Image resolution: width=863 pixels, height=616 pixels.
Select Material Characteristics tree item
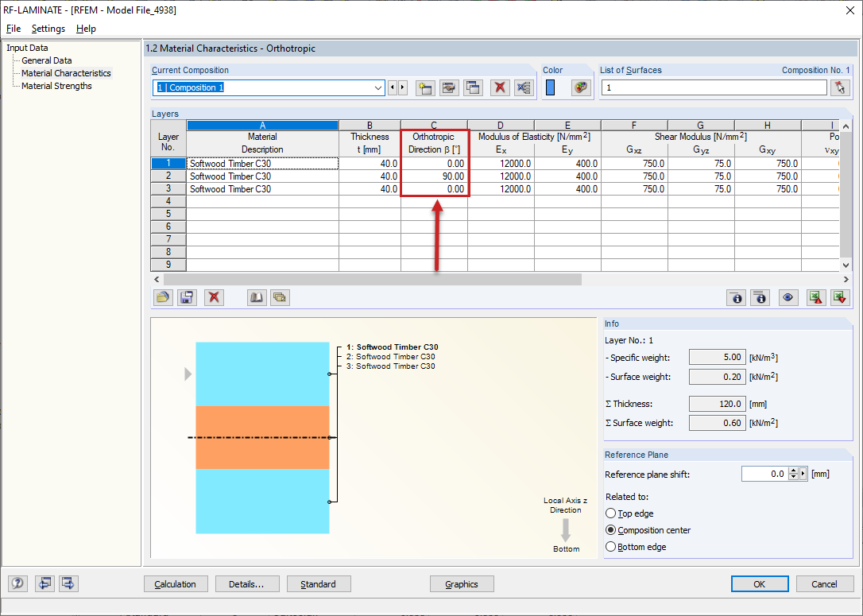click(x=66, y=73)
